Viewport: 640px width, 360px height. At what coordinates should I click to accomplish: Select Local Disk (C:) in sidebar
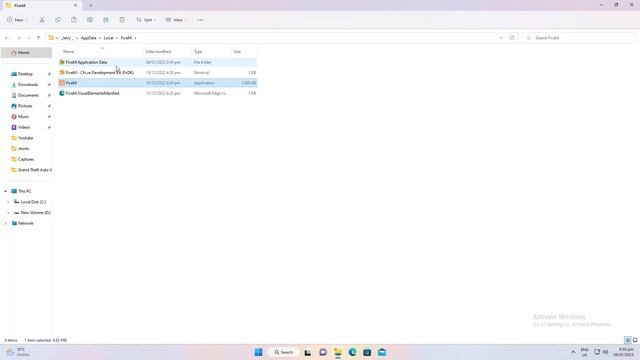tap(30, 202)
